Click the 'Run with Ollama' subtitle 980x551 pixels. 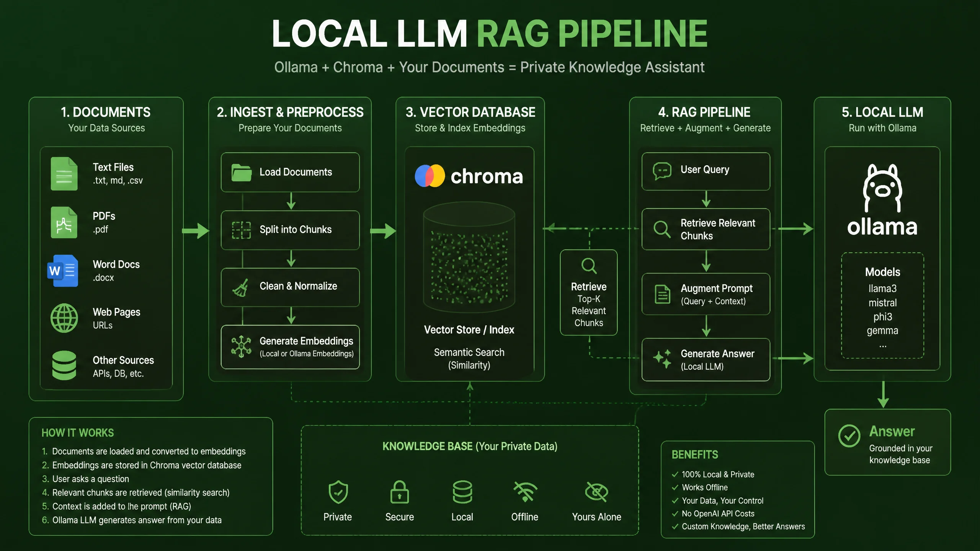[x=882, y=128]
